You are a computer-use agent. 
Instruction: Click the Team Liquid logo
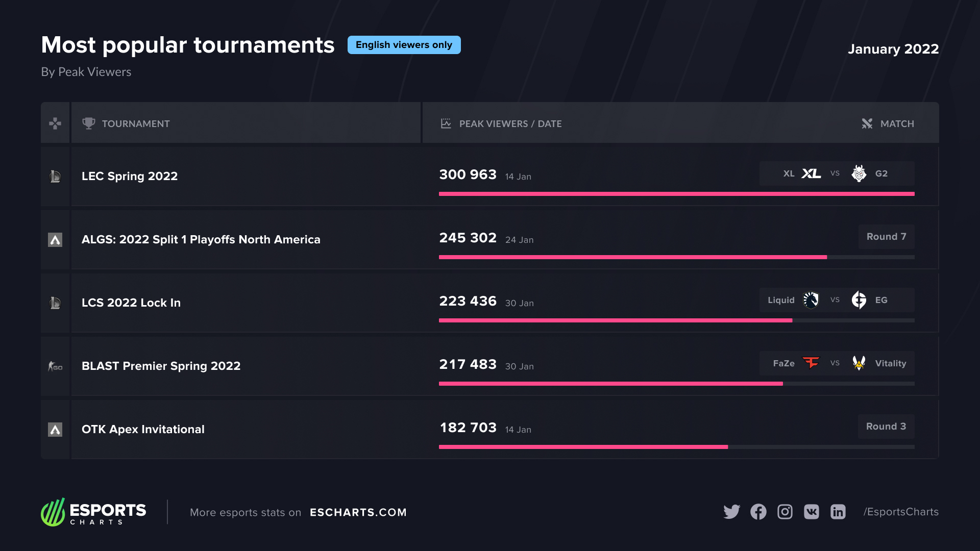[x=811, y=300]
